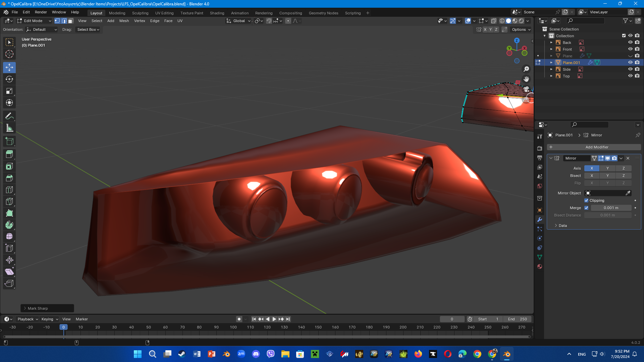Open the Shading workspace tab
The height and width of the screenshot is (362, 644).
coord(217,13)
